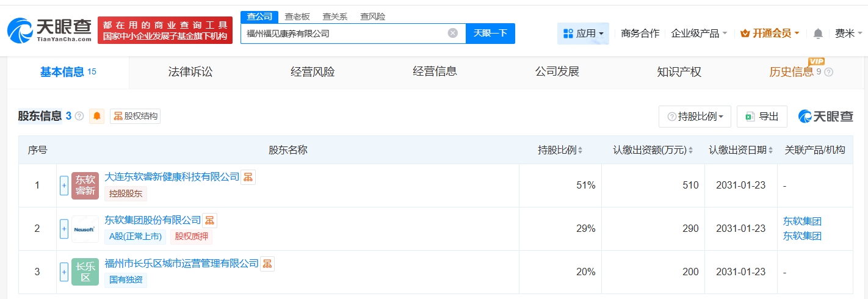Click into the company search input field
868x299 pixels.
point(345,34)
